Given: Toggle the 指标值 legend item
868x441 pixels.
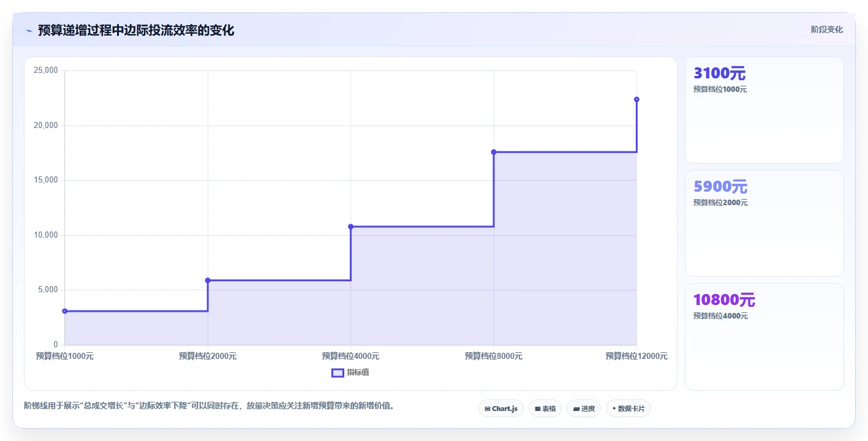Looking at the screenshot, I should [x=350, y=372].
